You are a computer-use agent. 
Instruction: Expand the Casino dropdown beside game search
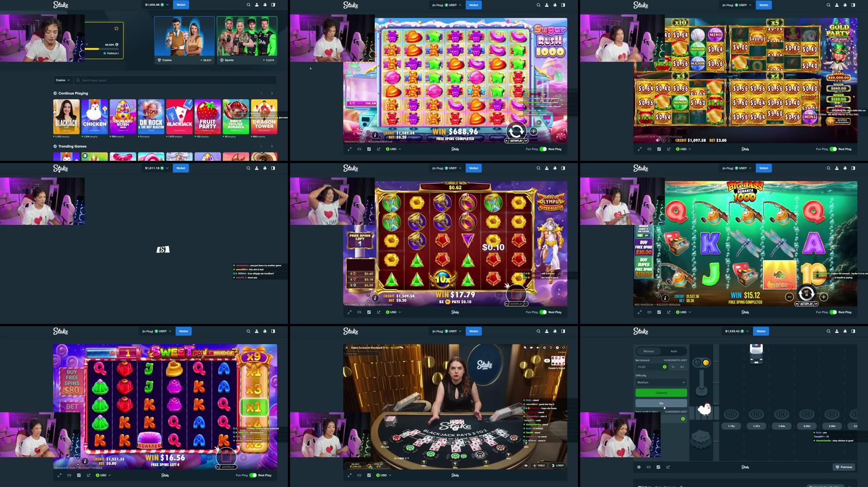pyautogui.click(x=63, y=80)
